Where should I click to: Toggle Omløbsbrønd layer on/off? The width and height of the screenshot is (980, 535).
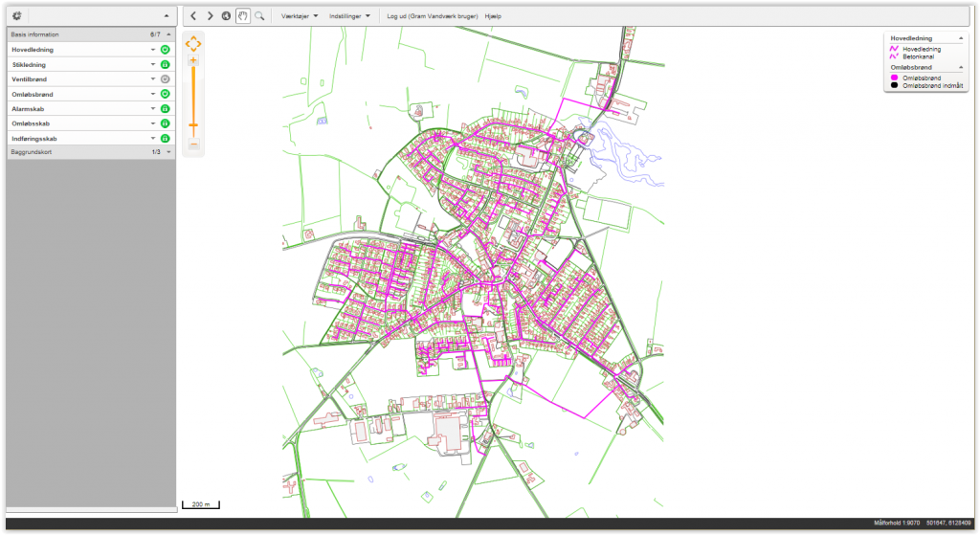[x=165, y=94]
